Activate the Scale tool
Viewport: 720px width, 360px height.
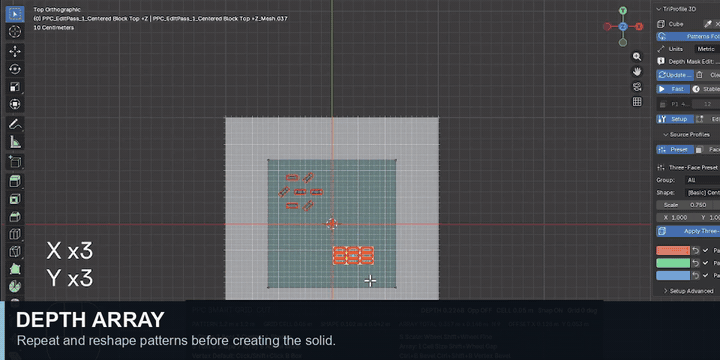point(15,87)
